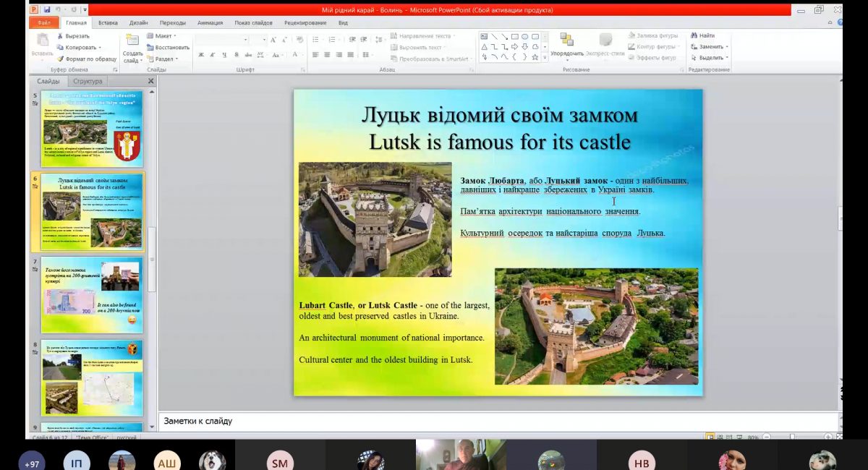Viewport: 868px width, 470px height.
Task: Click the Cut (Вырезать) scissors icon
Action: (x=60, y=35)
